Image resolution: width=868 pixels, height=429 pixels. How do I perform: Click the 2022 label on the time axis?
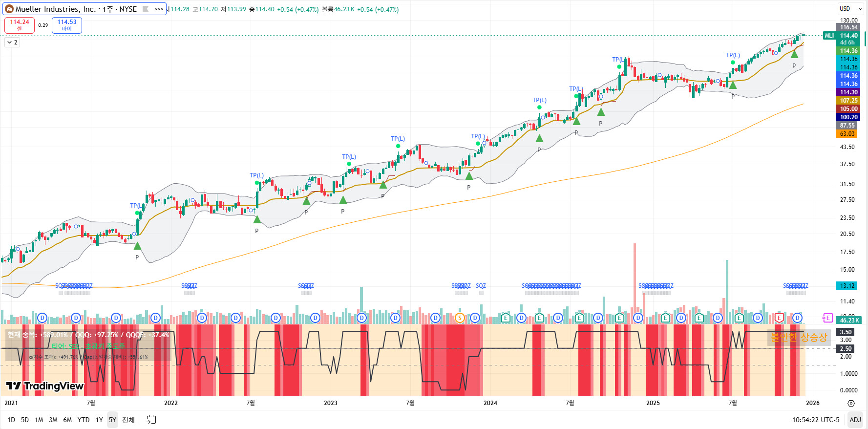(171, 403)
